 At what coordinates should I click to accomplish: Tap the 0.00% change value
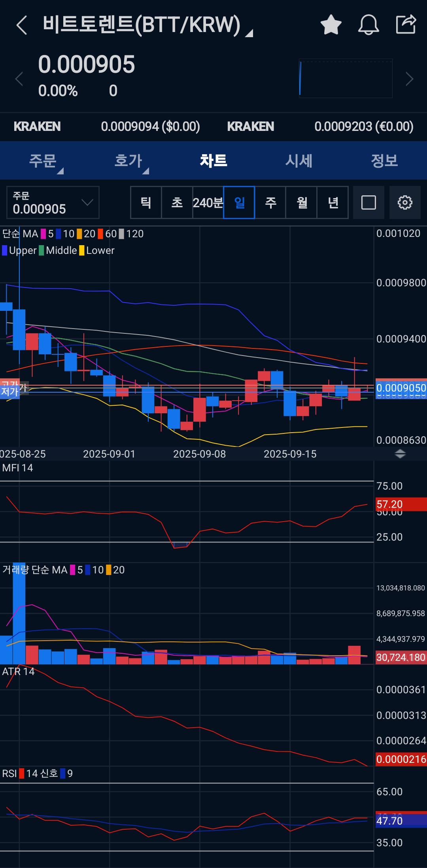pos(58,91)
